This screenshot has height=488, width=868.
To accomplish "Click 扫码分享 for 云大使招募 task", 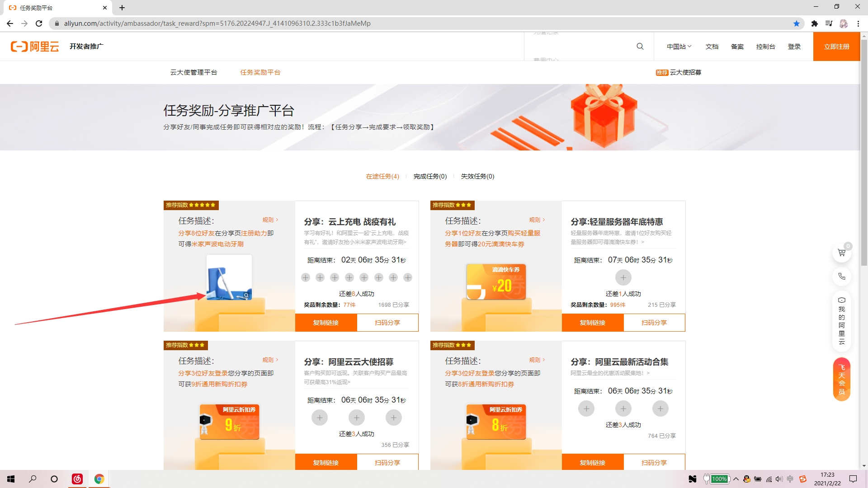I will (x=387, y=462).
